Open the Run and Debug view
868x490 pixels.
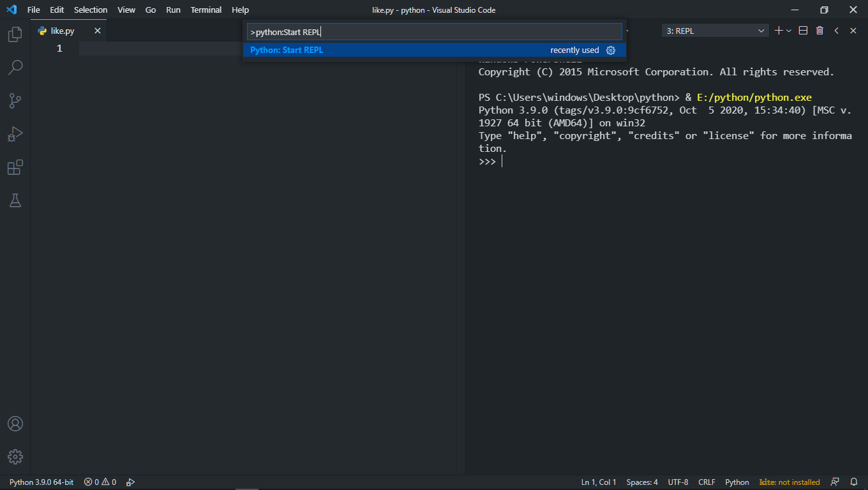pos(15,134)
